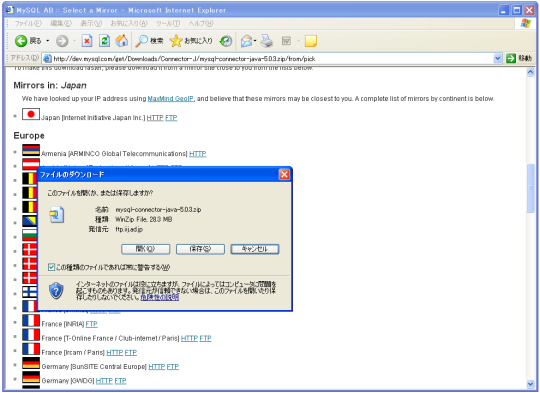The height and width of the screenshot is (393, 540).
Task: Click the mysql-connector-java-5.0.3.zip file name
Action: pyautogui.click(x=158, y=210)
